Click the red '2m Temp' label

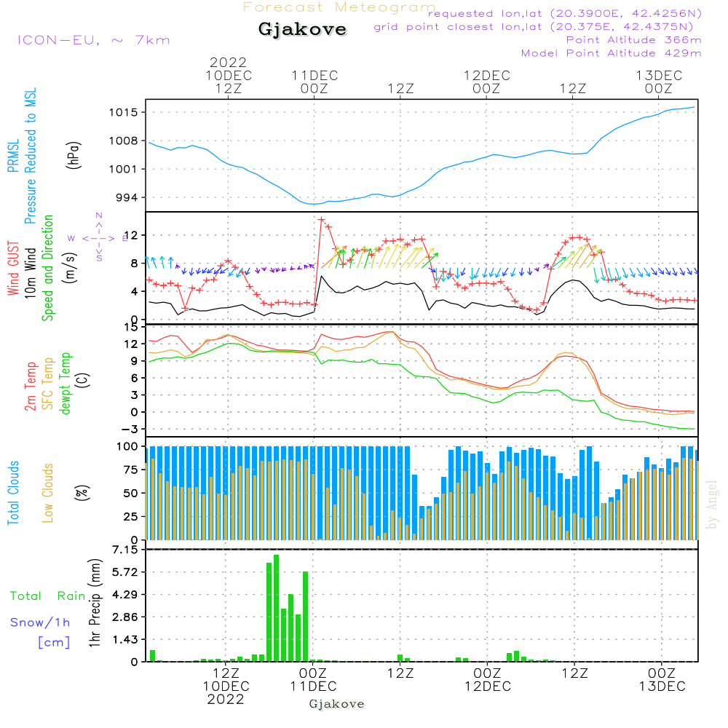coord(30,387)
